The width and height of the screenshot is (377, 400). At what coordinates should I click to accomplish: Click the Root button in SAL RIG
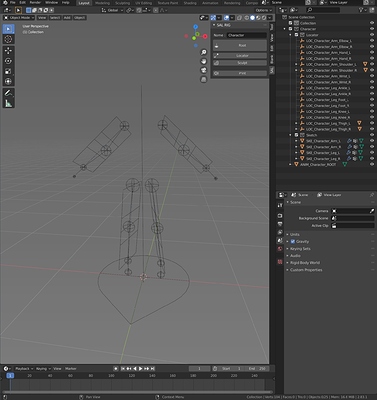[x=240, y=45]
